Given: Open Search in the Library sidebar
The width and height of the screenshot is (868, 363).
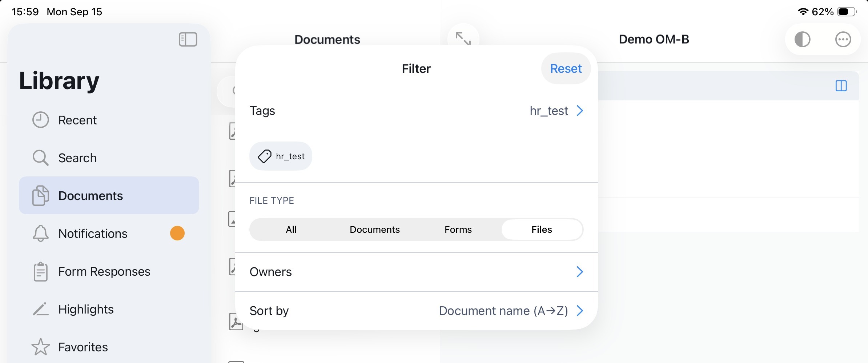Looking at the screenshot, I should [x=109, y=158].
